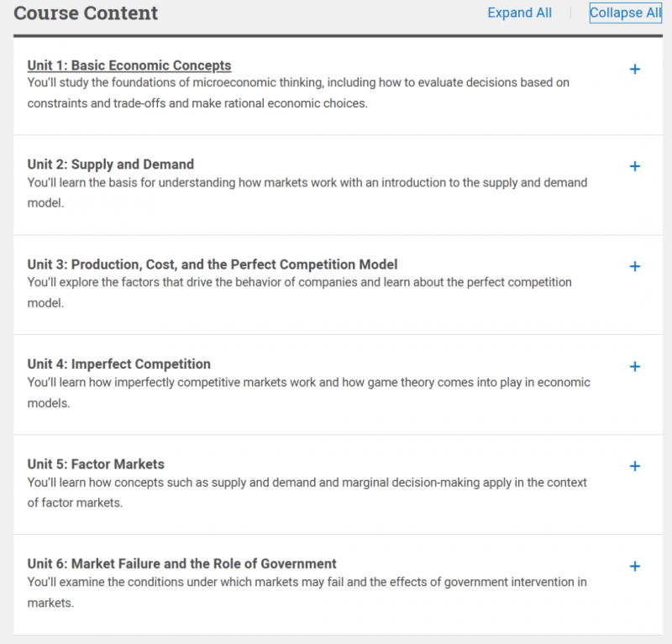Expand Factor Markets using the plus icon
Image resolution: width=672 pixels, height=644 pixels.
click(x=635, y=466)
